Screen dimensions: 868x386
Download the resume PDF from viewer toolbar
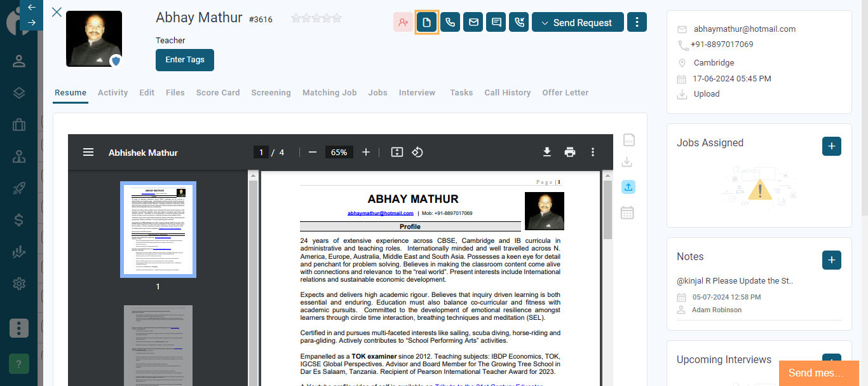[x=546, y=153]
